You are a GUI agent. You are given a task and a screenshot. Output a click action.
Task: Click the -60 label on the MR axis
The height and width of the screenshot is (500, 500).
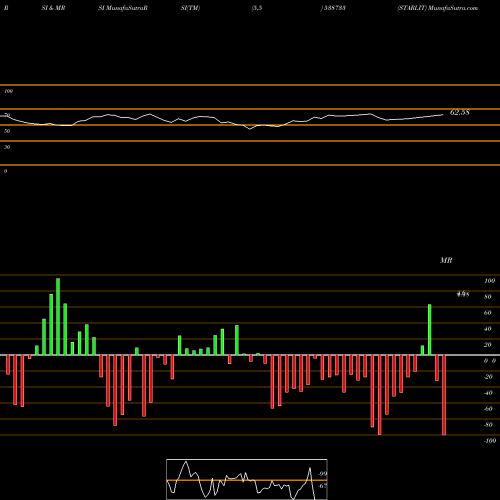[x=488, y=409]
